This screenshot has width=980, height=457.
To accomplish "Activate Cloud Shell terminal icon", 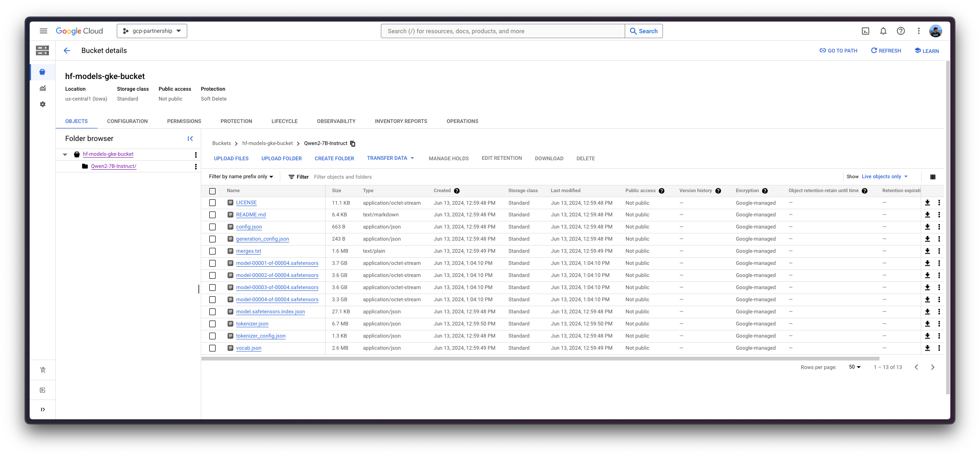I will pyautogui.click(x=865, y=31).
